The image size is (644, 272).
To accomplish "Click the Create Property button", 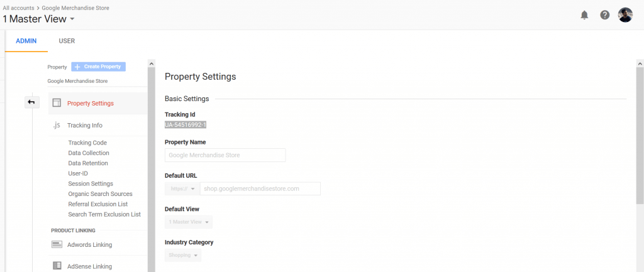I will 99,67.
